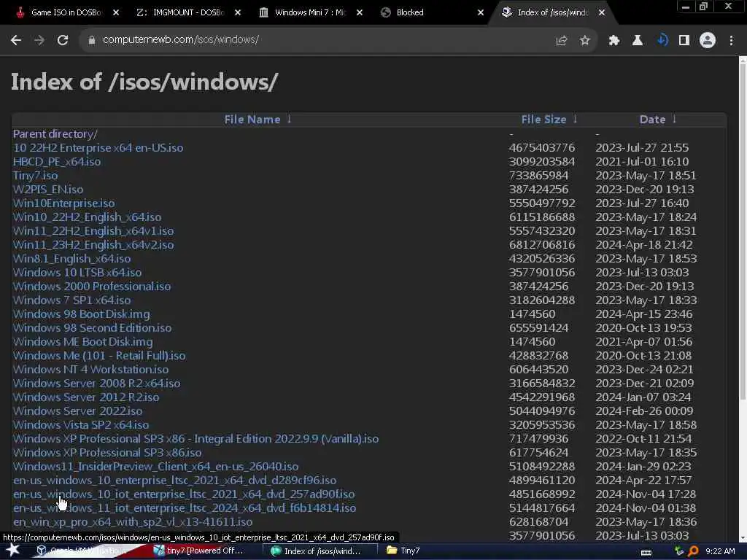Open the Extensions puzzle icon
Image resolution: width=747 pixels, height=560 pixels.
coord(614,41)
